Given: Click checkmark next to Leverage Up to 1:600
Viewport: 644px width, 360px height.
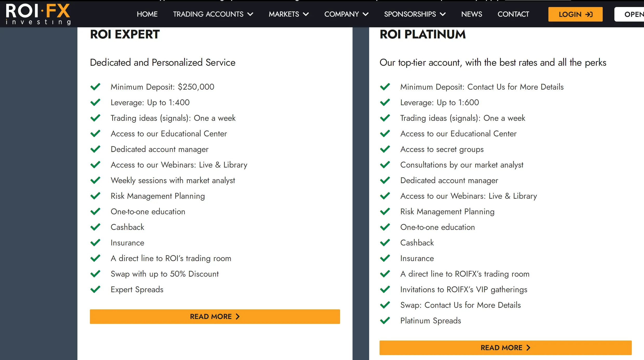Looking at the screenshot, I should tap(385, 102).
